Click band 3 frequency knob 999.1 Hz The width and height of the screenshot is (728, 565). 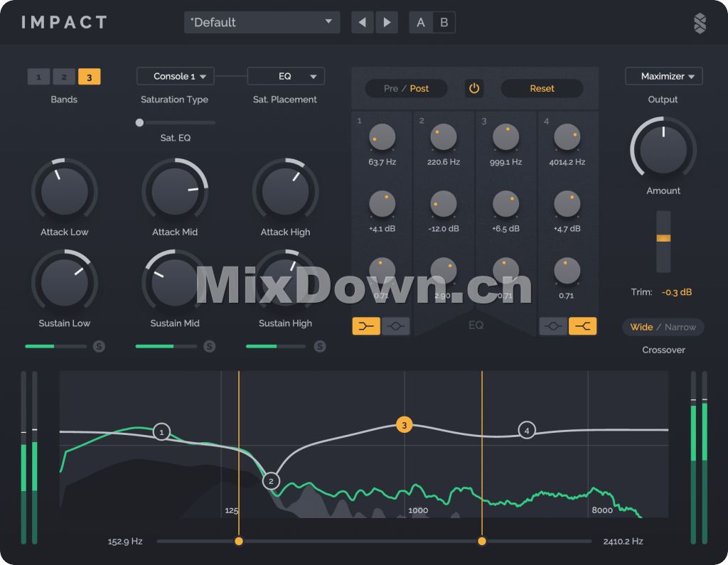pos(505,137)
